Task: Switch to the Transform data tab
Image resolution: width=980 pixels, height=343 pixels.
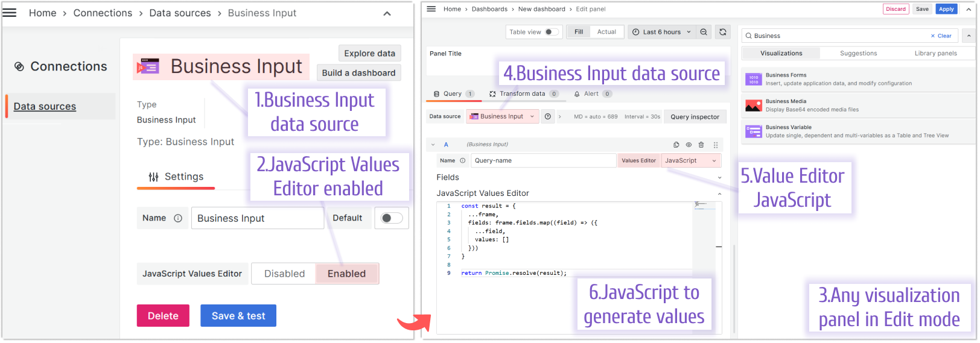Action: (523, 93)
